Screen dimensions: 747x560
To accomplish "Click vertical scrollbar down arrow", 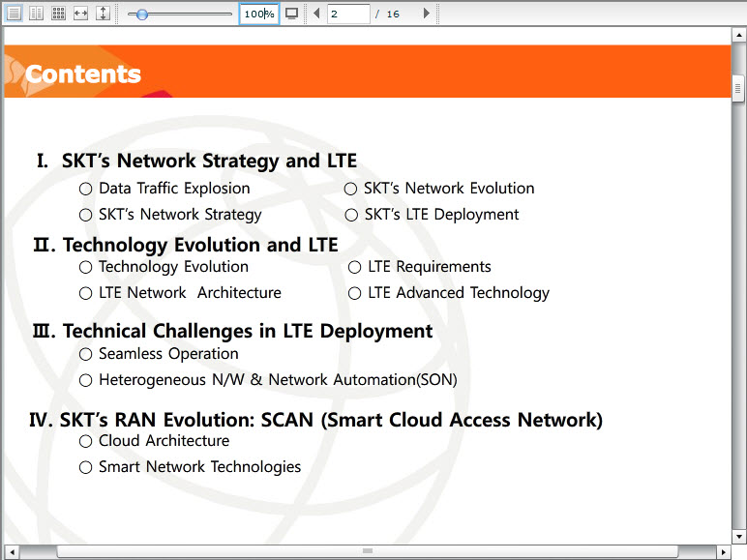I will [x=738, y=536].
